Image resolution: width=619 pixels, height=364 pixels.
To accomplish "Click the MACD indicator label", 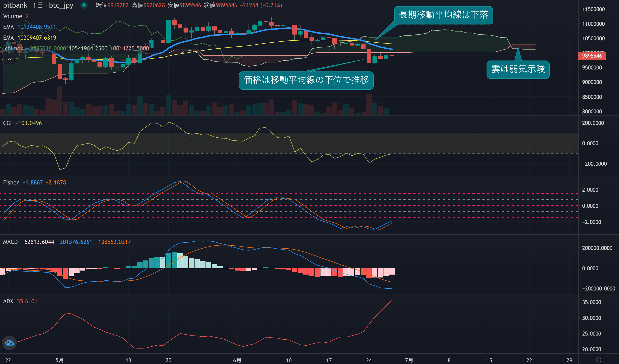I will tap(10, 242).
